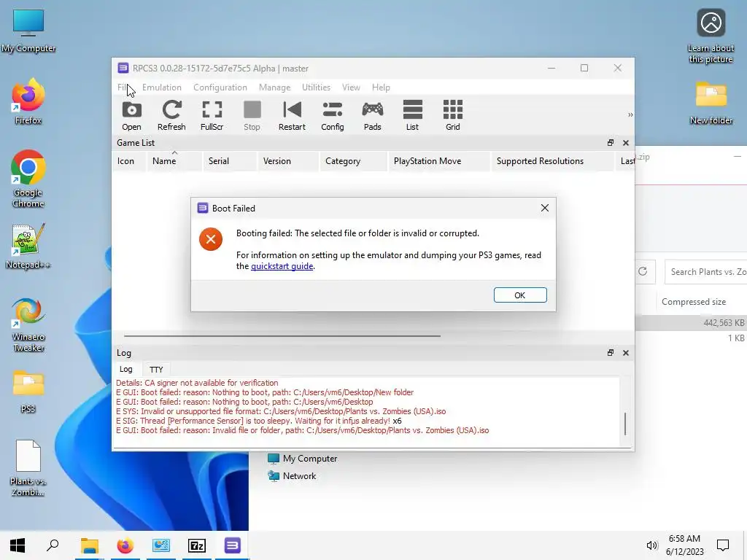Image resolution: width=747 pixels, height=560 pixels.
Task: Open the 7-Zip taskbar icon
Action: [197, 545]
